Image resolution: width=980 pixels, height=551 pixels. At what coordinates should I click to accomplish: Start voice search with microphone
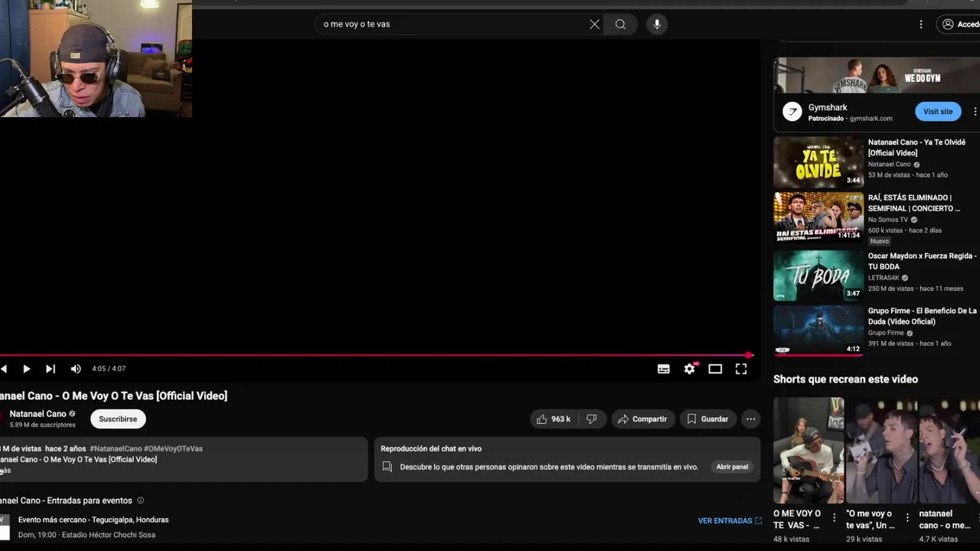click(x=656, y=24)
